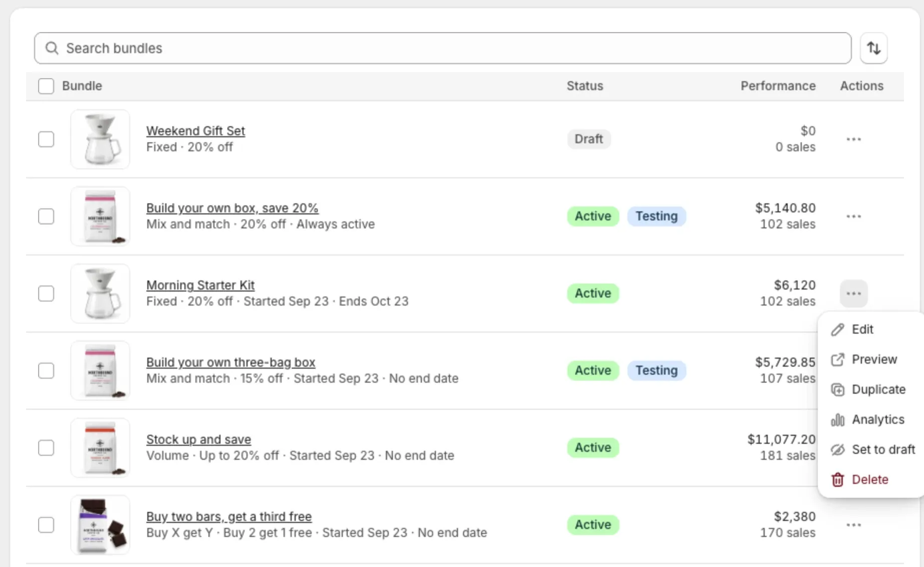
Task: Click the crossed-eye icon beside Set to draft
Action: [x=837, y=450]
